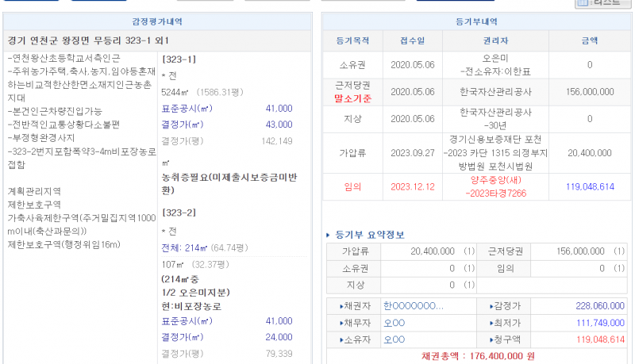This screenshot has height=364, width=635.
Task: Click the 리스트 list icon button
Action: coord(604,3)
